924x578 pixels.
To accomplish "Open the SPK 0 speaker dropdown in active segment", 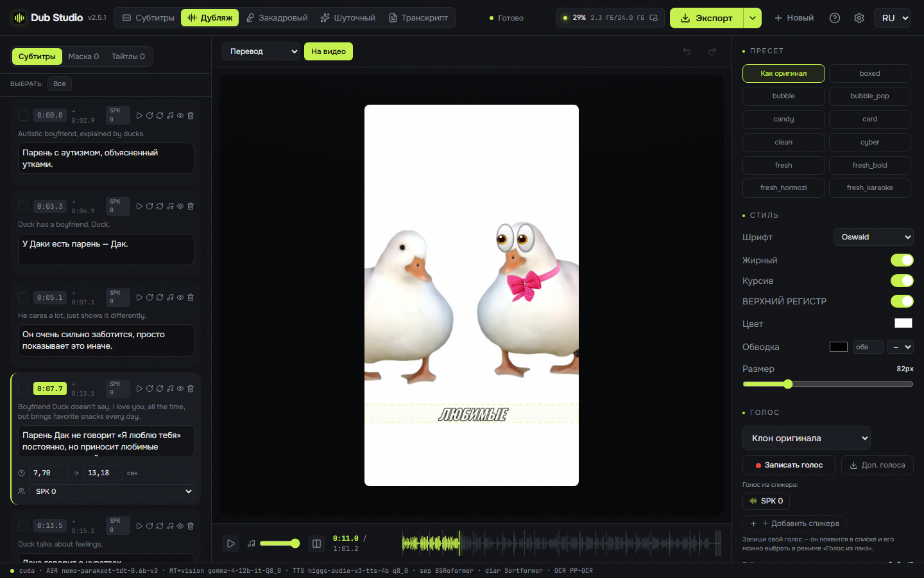I will 112,491.
